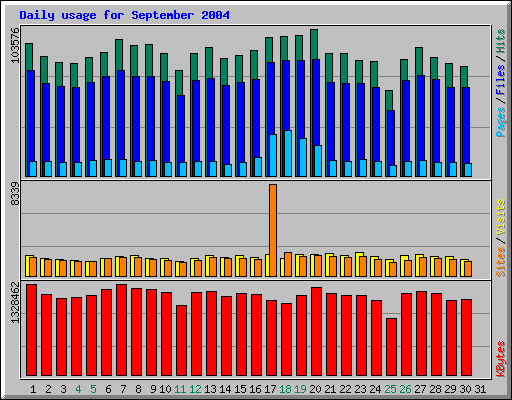Click the red 'KBytes' legend label
The width and height of the screenshot is (512, 400).
(x=501, y=359)
